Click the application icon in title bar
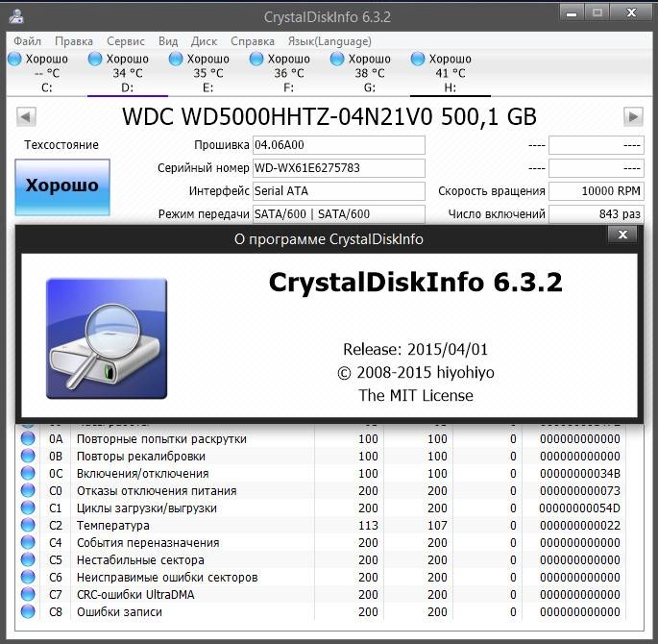 click(x=16, y=16)
